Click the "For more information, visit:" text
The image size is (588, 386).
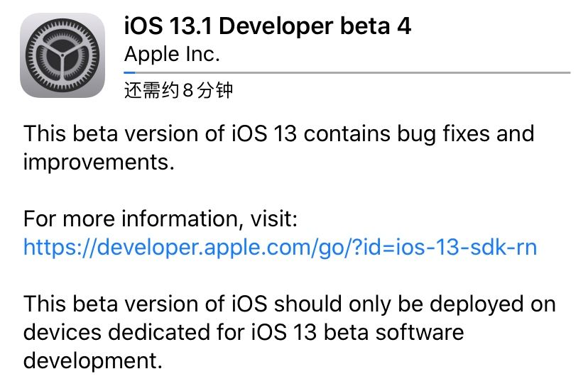(x=160, y=219)
